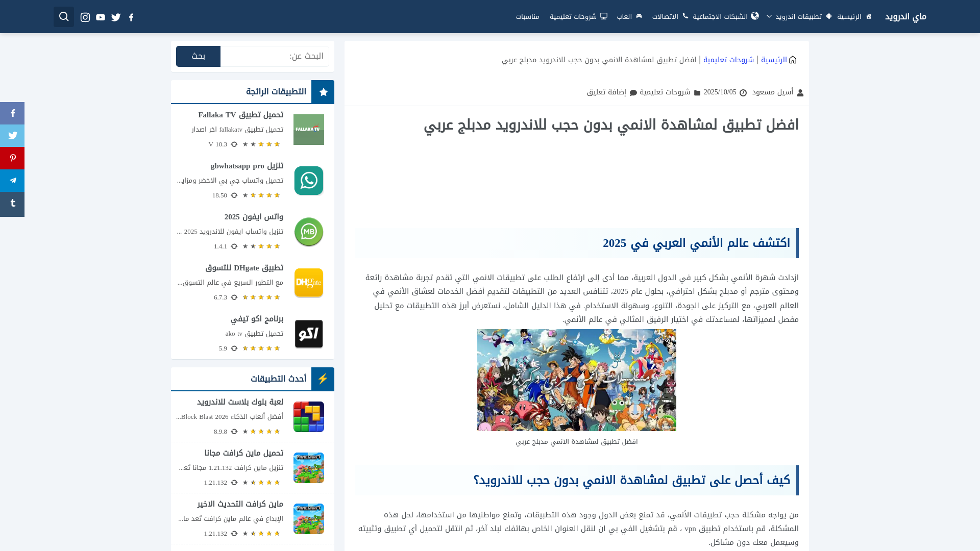Click star rating of Fallaka TV
980x551 pixels.
coord(261,144)
